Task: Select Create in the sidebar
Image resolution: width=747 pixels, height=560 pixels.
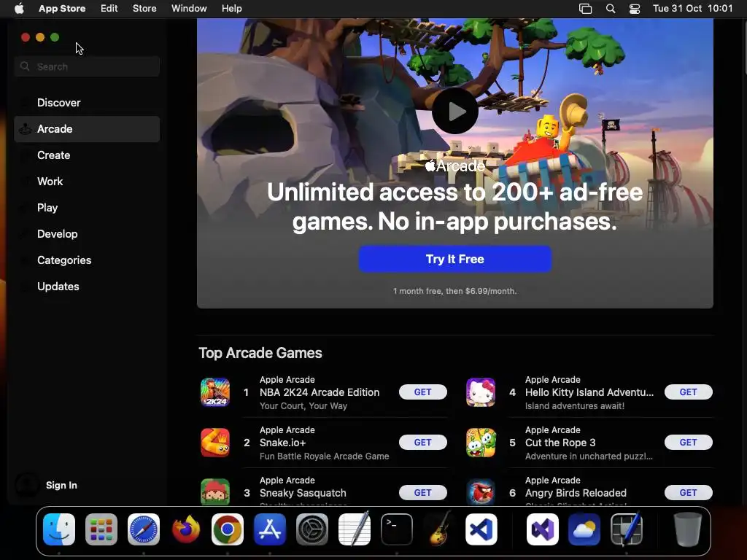Action: 88,155
